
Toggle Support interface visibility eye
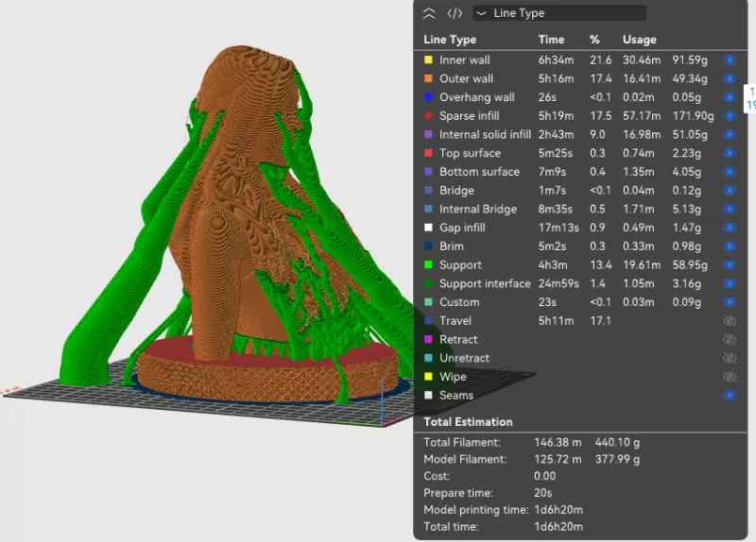730,283
